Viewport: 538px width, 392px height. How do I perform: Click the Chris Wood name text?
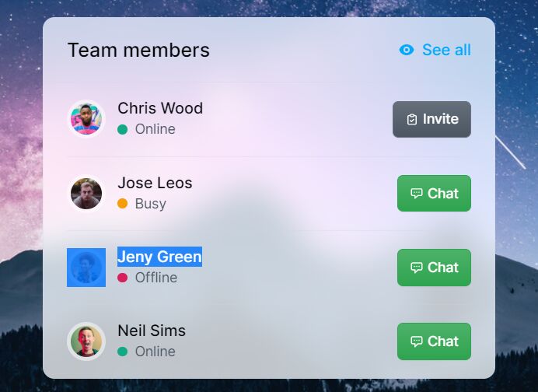[x=160, y=108]
